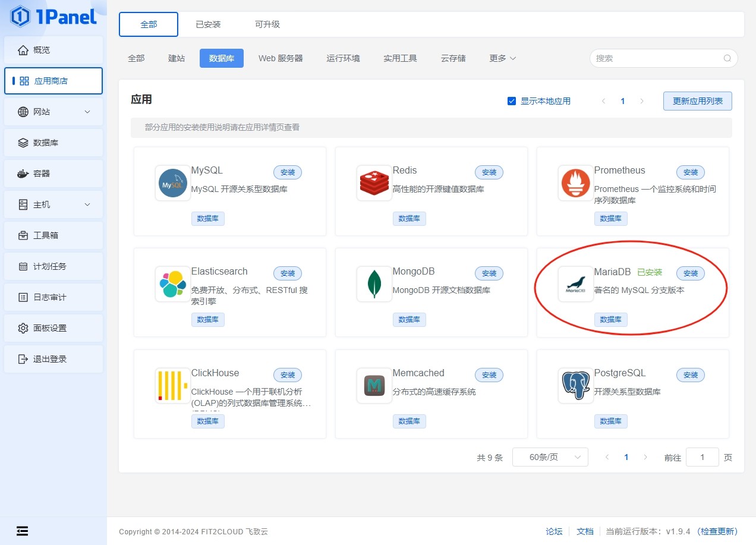Screen dimensions: 756x545
Task: Click 退出登录 to log out
Action: click(53, 359)
